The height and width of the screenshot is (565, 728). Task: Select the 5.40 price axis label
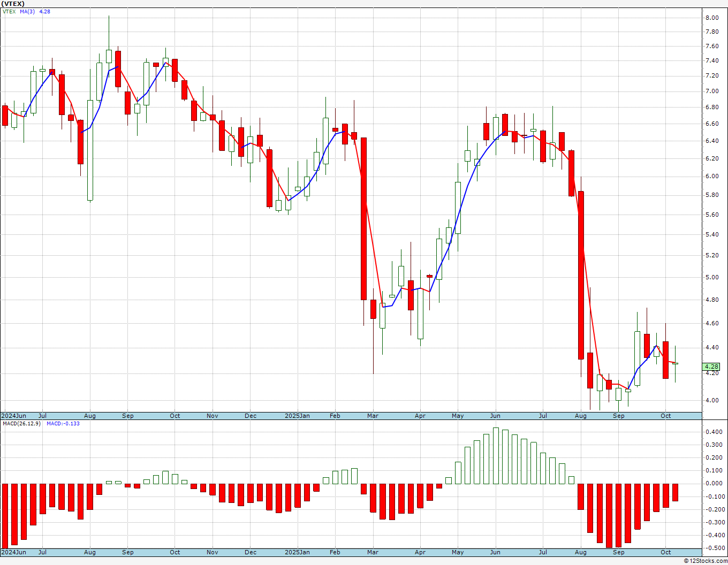tap(712, 235)
